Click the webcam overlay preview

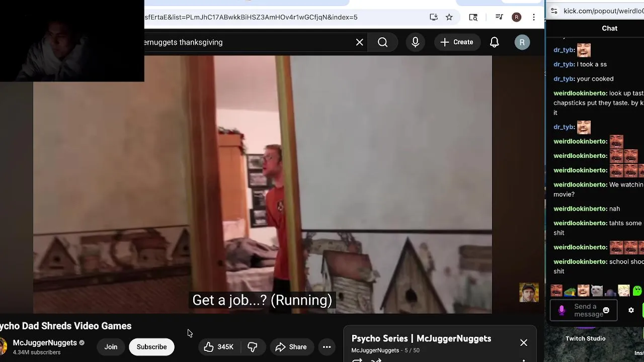(72, 41)
